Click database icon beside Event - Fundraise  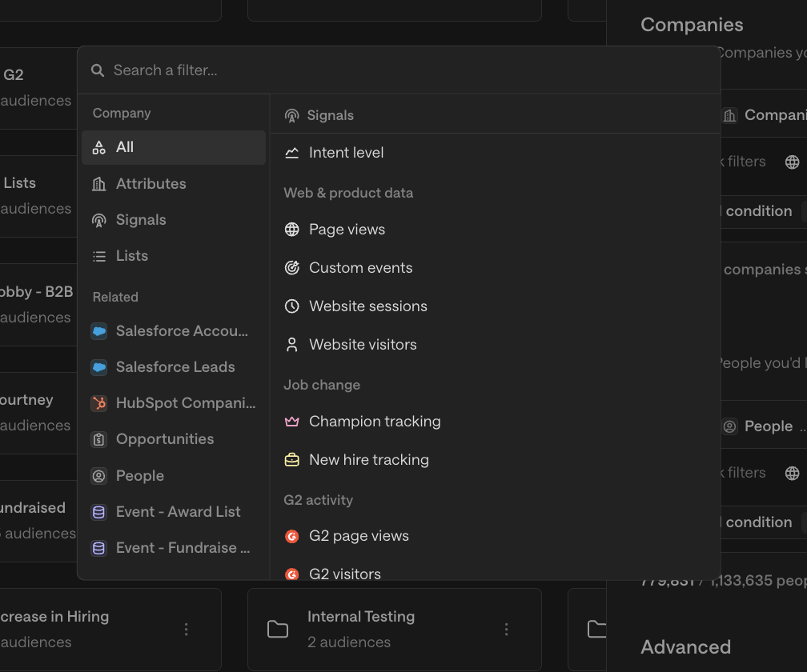point(98,548)
